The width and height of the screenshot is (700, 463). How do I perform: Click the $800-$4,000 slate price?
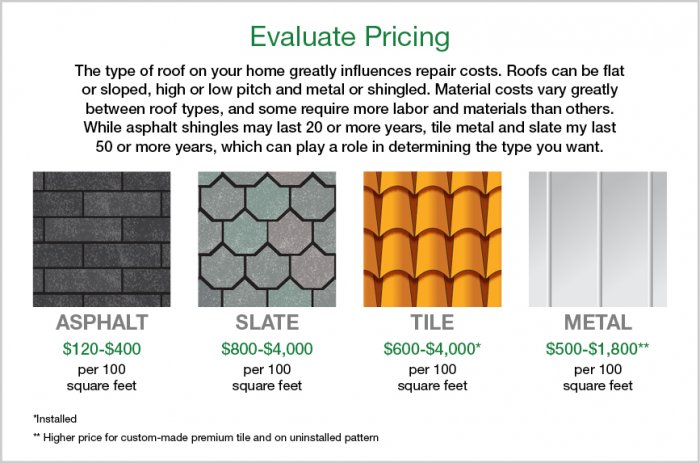click(x=267, y=348)
